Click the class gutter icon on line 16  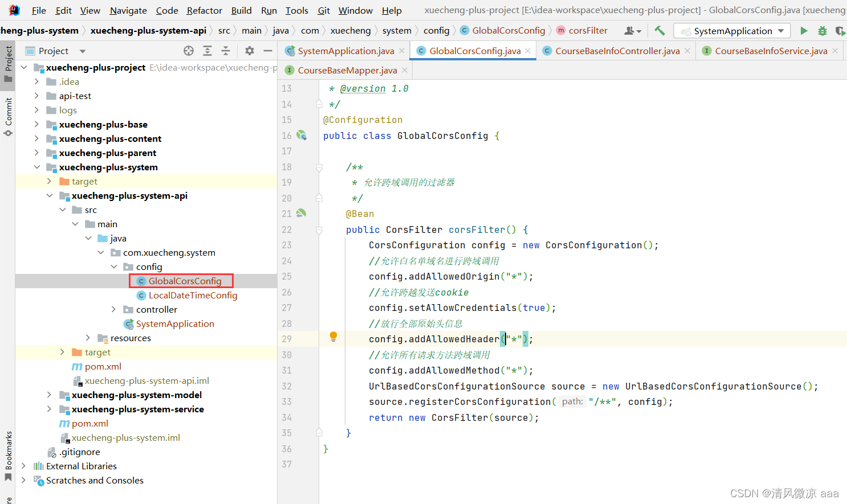(x=302, y=136)
